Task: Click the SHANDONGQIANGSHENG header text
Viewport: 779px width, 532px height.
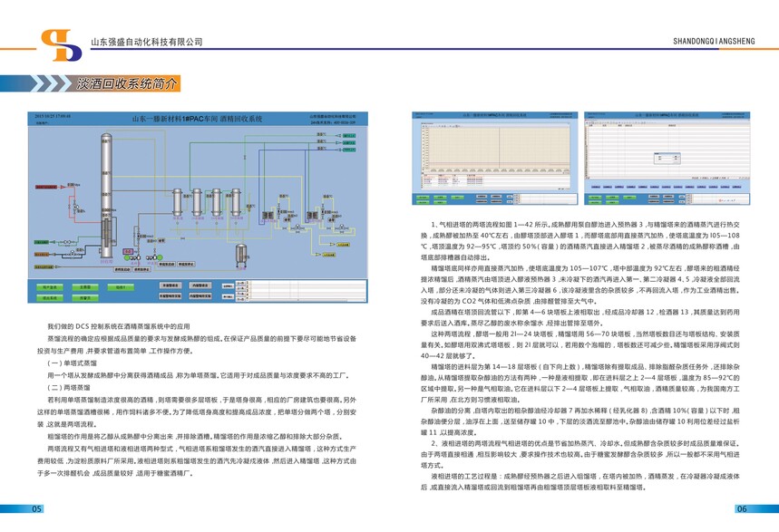Action: 714,41
